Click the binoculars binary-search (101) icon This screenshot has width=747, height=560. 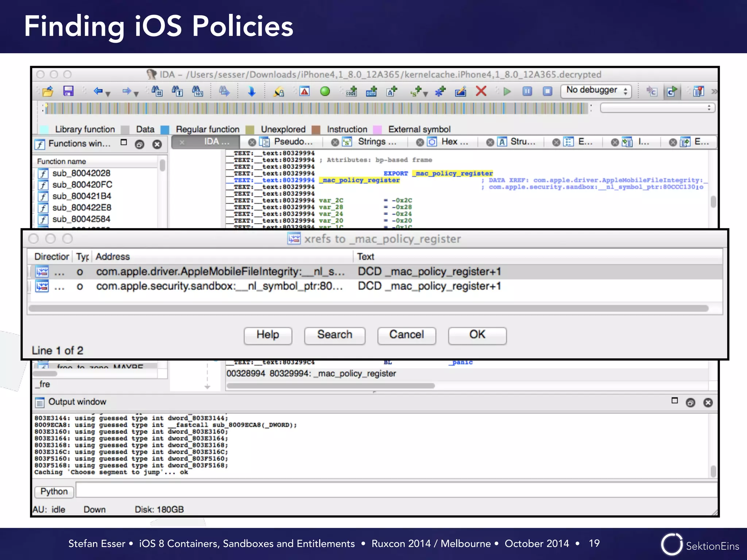coord(197,91)
